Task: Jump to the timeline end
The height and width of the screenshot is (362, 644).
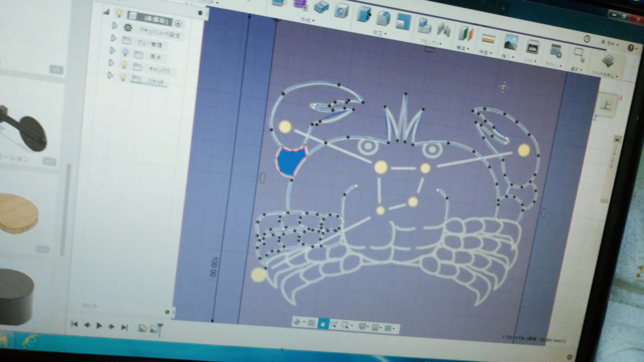Action: pos(124,327)
